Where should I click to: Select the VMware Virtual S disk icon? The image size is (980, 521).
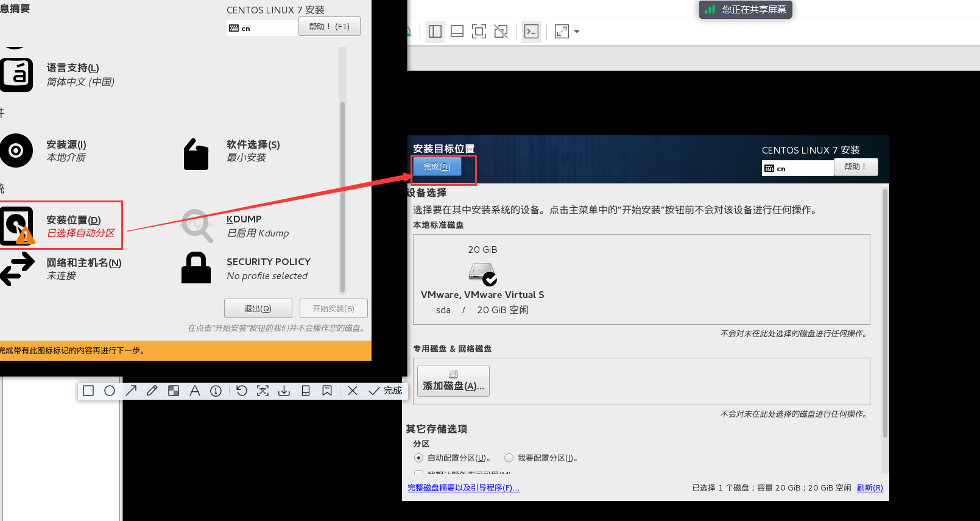tap(482, 273)
